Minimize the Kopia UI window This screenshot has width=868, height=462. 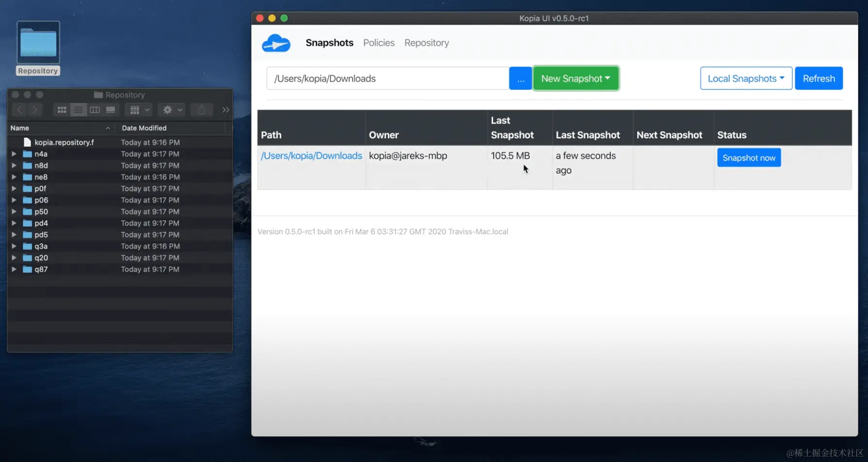272,18
